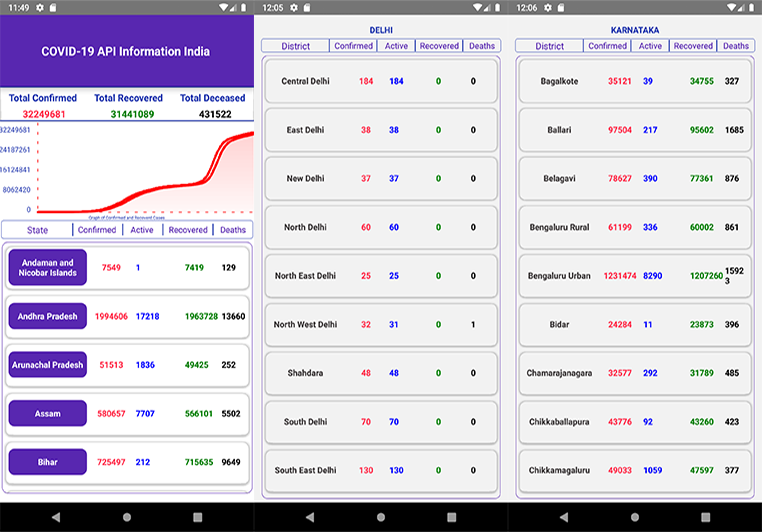Tap the Bengaluru Urban district row
762x532 pixels.
tap(635, 276)
